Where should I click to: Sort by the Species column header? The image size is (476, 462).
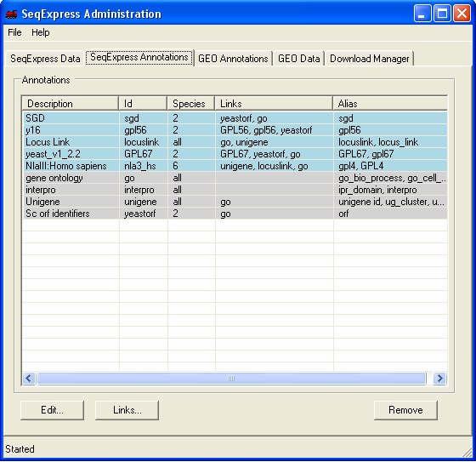(x=191, y=104)
